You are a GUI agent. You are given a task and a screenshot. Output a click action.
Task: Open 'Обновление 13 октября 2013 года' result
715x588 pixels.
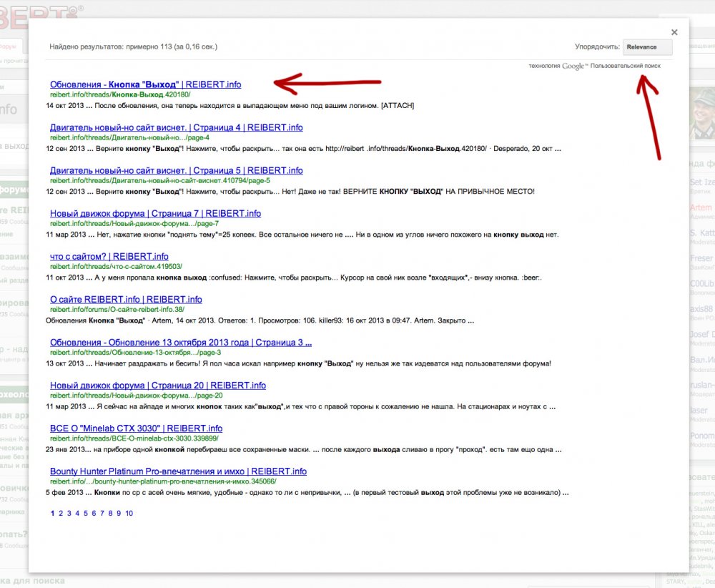[180, 342]
